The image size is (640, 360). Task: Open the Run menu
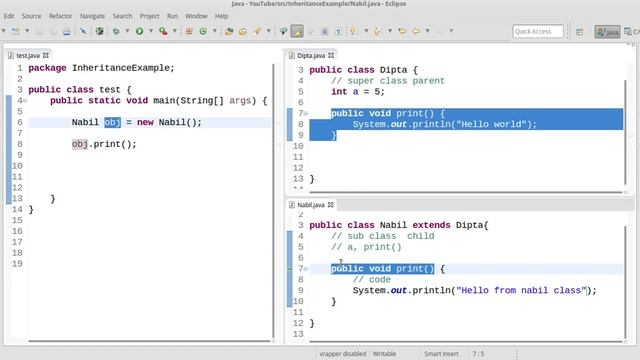[172, 16]
